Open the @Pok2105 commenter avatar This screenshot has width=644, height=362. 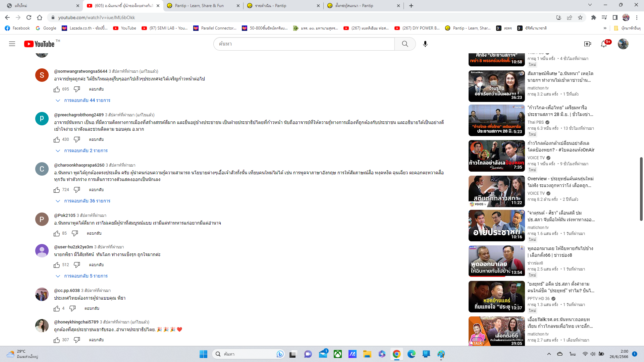click(42, 219)
